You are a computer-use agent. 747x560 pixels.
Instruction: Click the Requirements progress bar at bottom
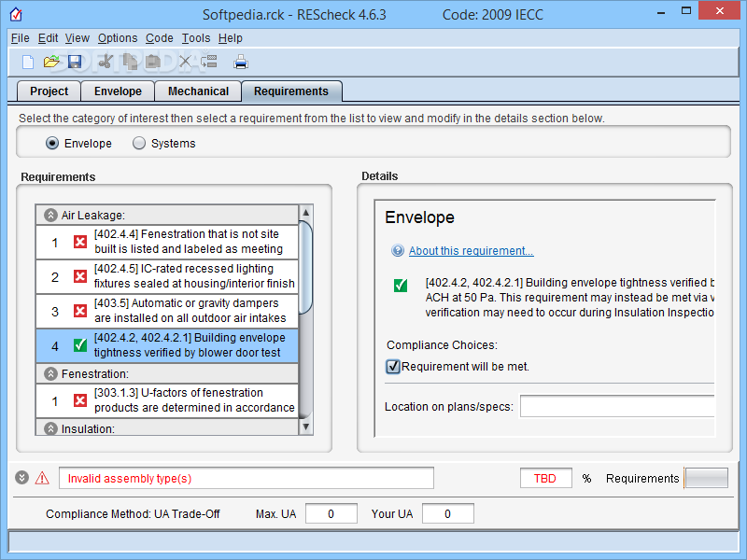point(706,478)
